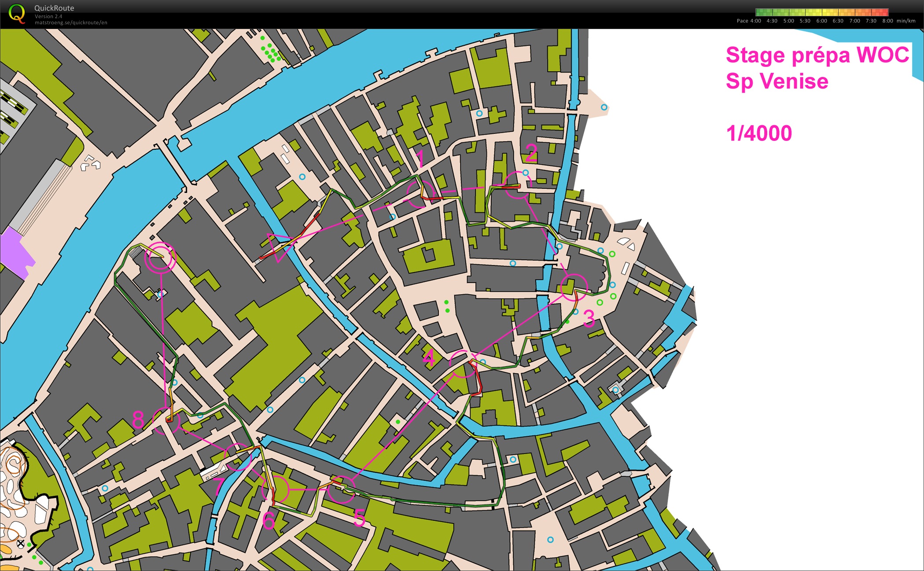Click the pink number 7 label

coord(220,486)
